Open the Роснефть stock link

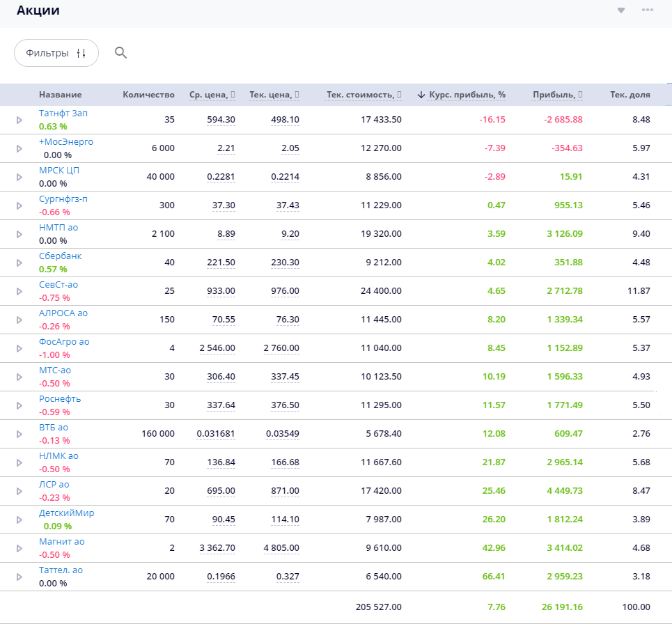(x=60, y=399)
